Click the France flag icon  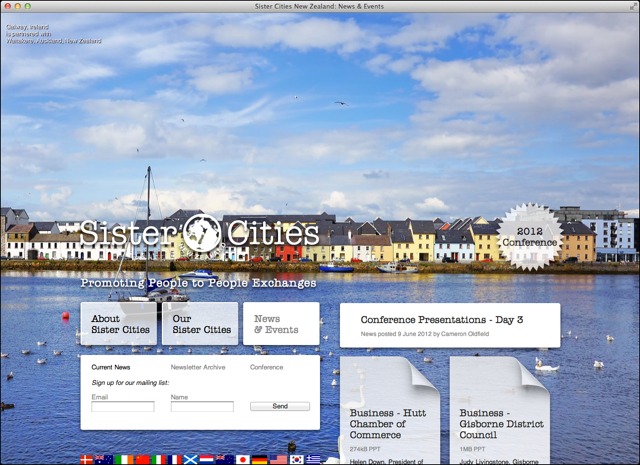click(175, 460)
